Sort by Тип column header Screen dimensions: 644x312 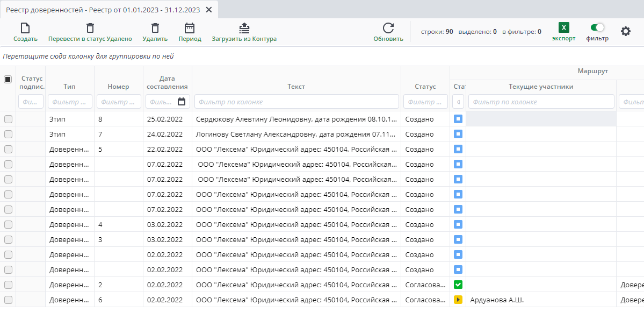click(x=70, y=87)
